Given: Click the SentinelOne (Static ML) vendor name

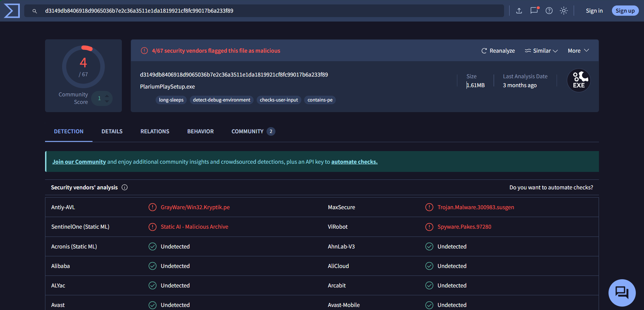Looking at the screenshot, I should [80, 227].
